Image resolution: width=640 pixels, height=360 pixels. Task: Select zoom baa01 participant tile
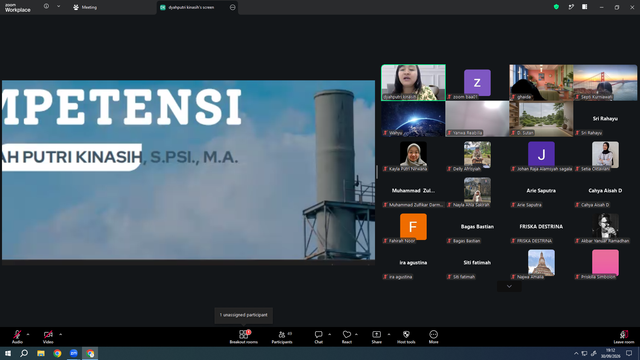tap(477, 82)
